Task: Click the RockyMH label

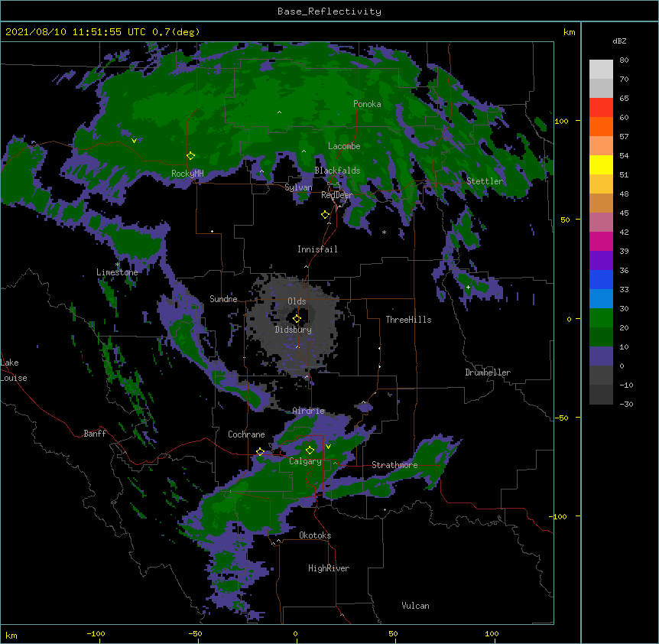Action: coord(187,174)
